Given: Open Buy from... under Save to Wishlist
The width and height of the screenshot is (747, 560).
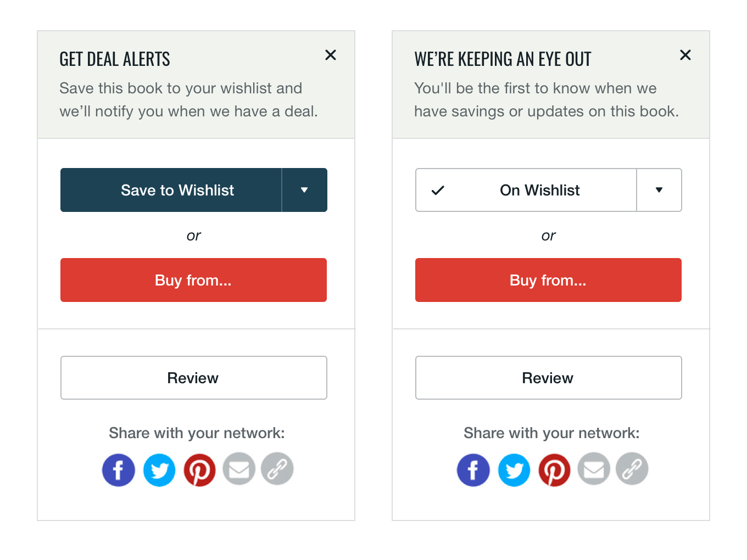Looking at the screenshot, I should [193, 280].
